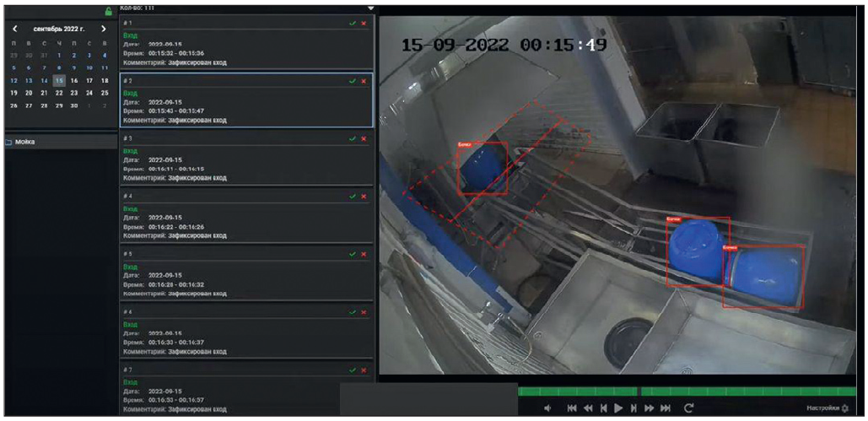The height and width of the screenshot is (421, 868).
Task: Click the rewind double-arrow button
Action: tap(588, 408)
